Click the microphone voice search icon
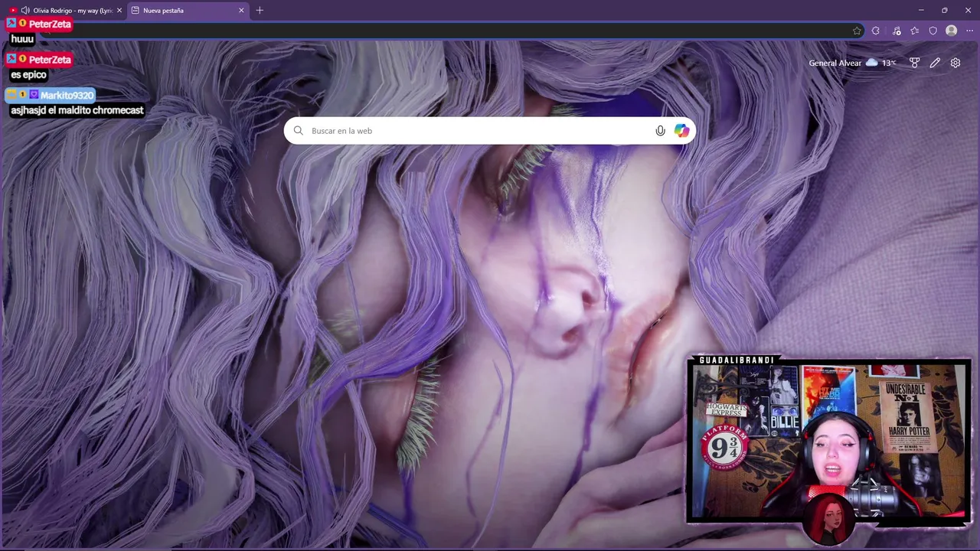Viewport: 980px width, 551px height. [660, 131]
